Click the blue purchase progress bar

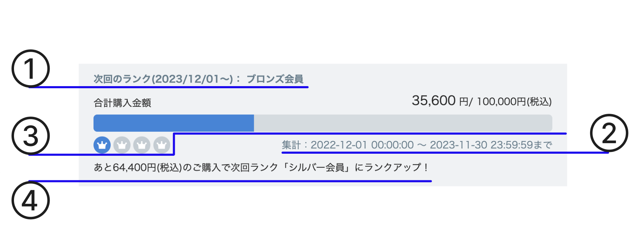pyautogui.click(x=173, y=123)
